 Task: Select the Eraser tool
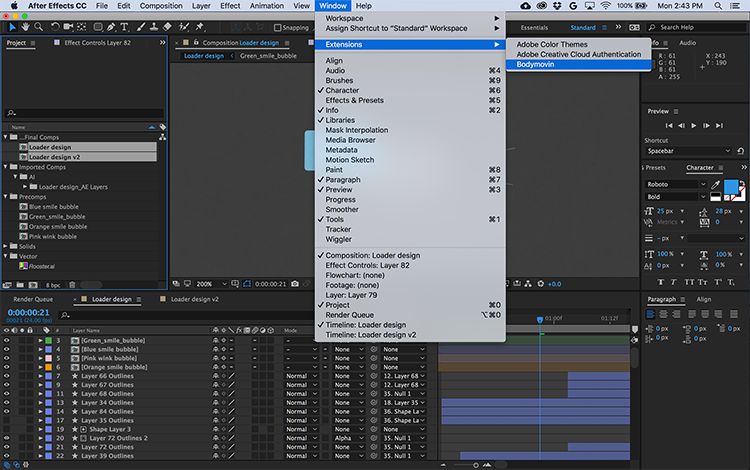click(167, 27)
